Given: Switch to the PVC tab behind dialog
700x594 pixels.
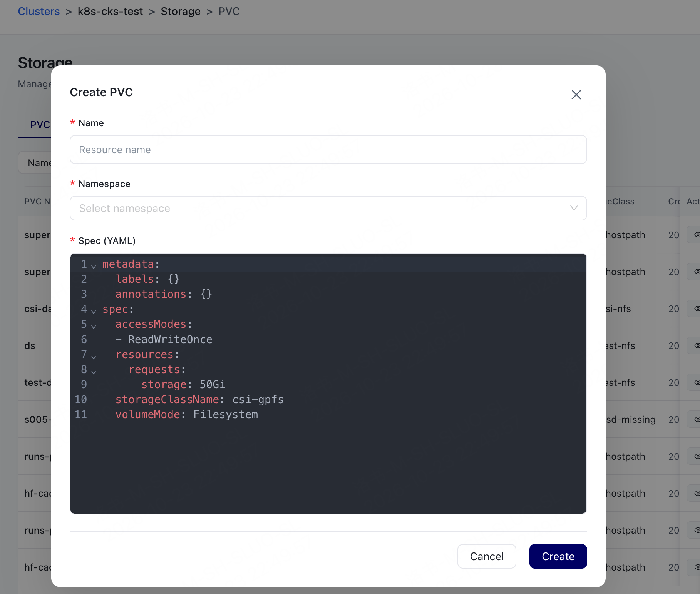Looking at the screenshot, I should click(40, 125).
